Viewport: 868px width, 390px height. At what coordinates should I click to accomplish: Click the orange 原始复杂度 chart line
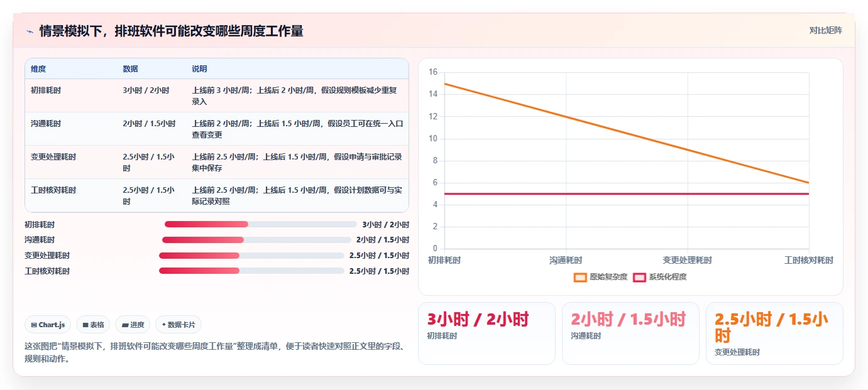(627, 133)
